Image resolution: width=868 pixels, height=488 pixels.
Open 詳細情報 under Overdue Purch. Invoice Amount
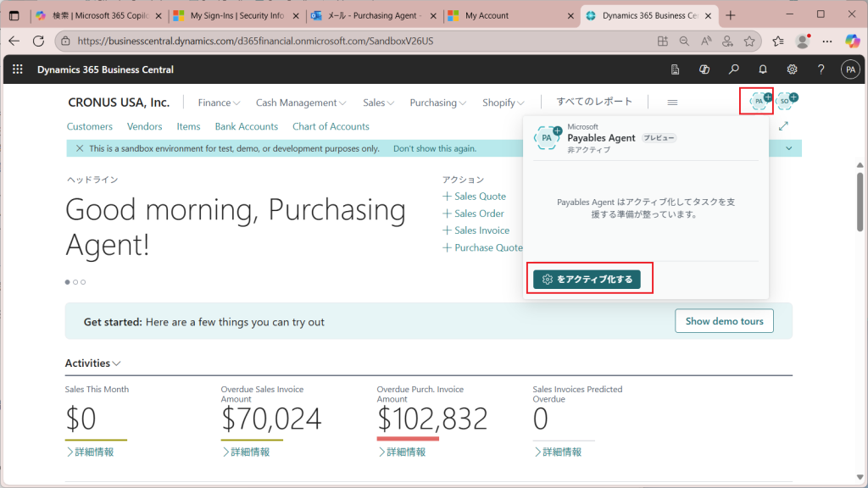(402, 452)
